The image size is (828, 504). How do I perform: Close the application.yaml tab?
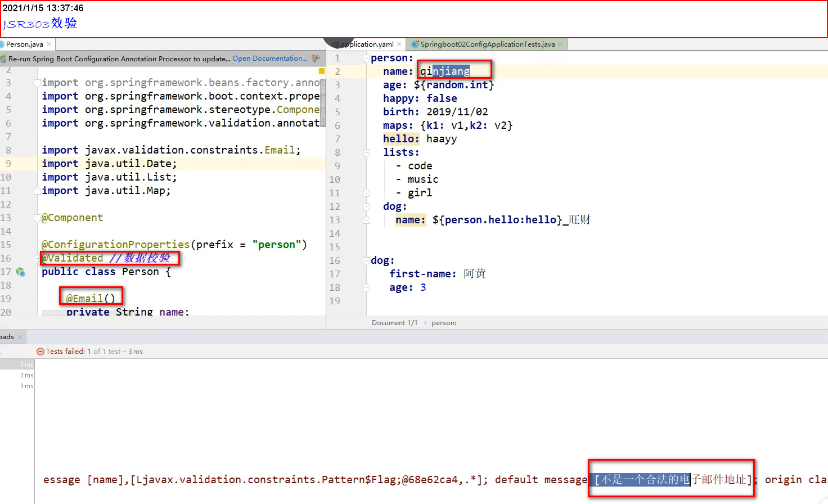pyautogui.click(x=399, y=44)
